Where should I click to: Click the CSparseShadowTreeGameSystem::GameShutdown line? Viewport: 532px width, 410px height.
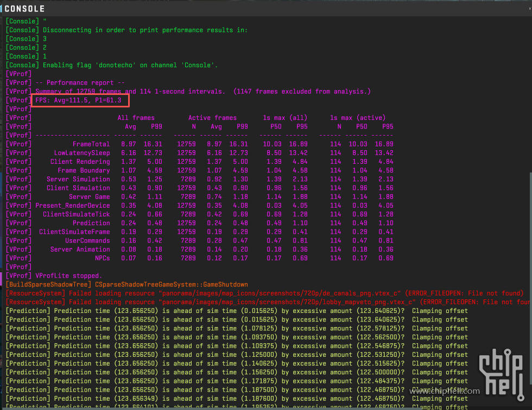[x=171, y=284]
